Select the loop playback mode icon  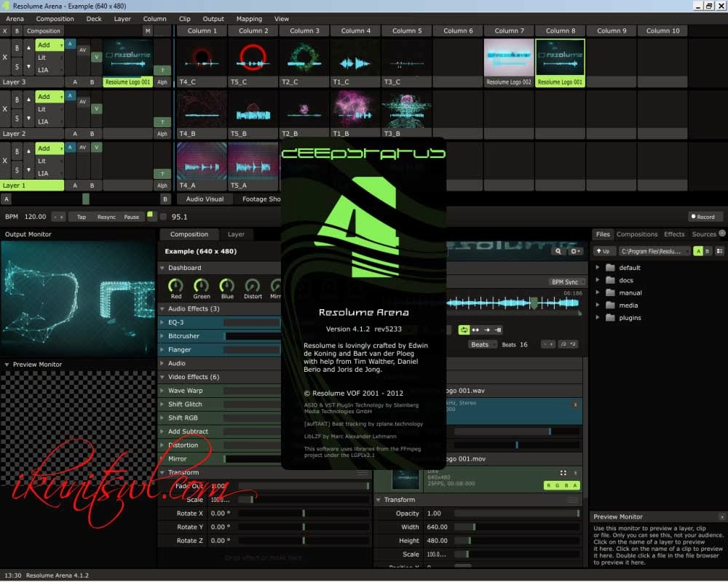(x=463, y=330)
